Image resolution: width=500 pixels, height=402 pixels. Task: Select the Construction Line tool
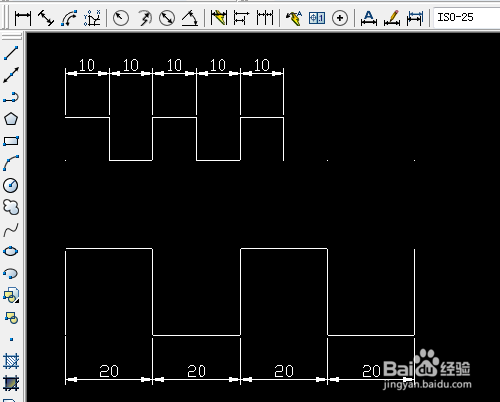(x=11, y=75)
